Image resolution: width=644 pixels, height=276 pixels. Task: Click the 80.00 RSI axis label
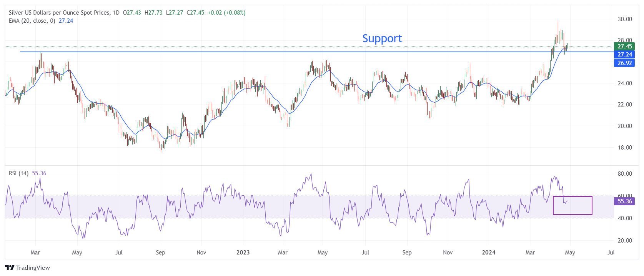coord(624,174)
